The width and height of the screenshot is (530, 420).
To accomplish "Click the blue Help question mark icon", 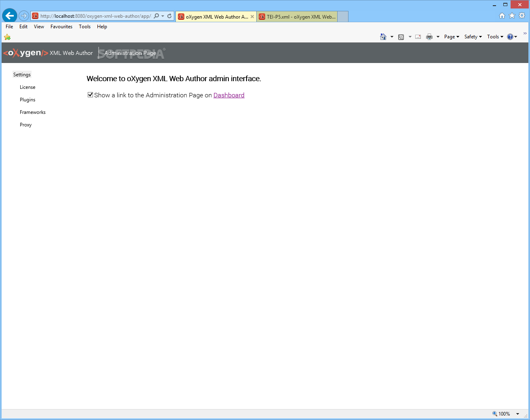I will (x=510, y=37).
